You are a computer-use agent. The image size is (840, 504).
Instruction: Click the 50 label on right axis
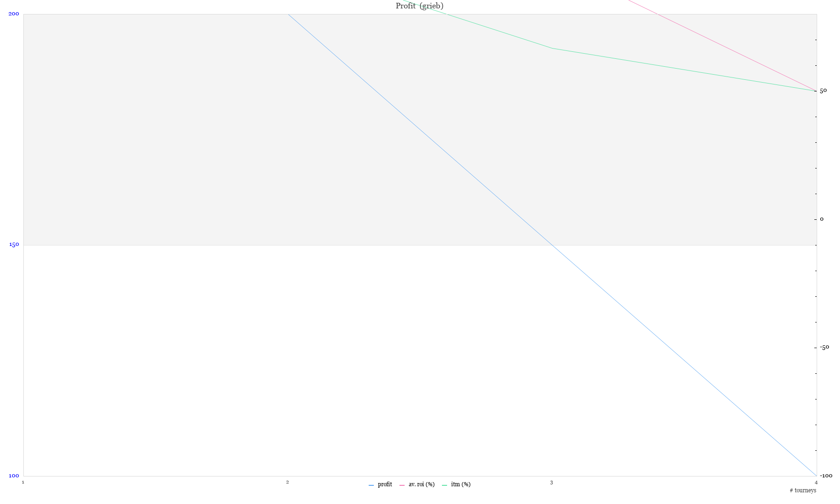pos(823,91)
